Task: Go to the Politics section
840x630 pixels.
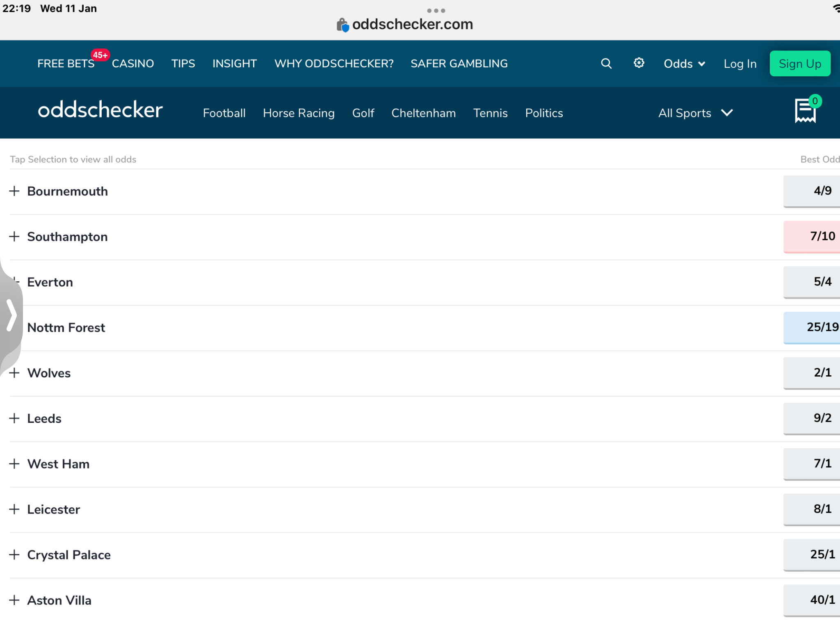Action: 544,113
